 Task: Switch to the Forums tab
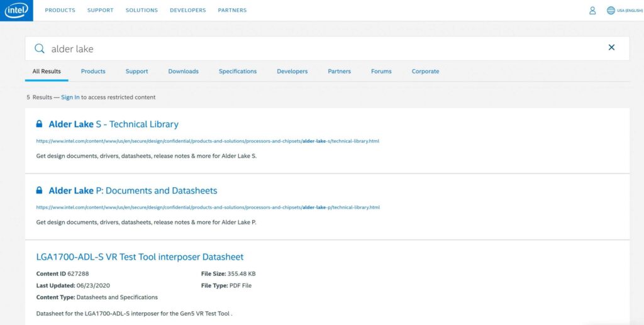[381, 72]
